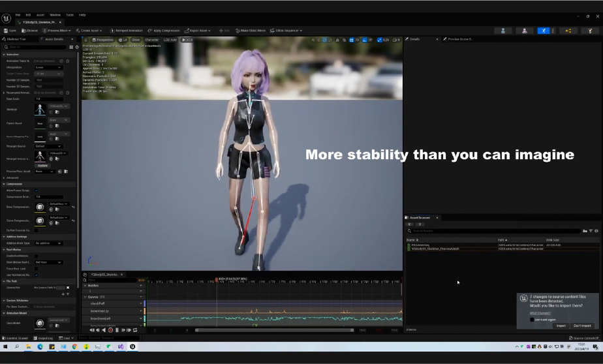Toggle the Enable Root Motion checkbox
This screenshot has height=364, width=603.
[x=36, y=256]
